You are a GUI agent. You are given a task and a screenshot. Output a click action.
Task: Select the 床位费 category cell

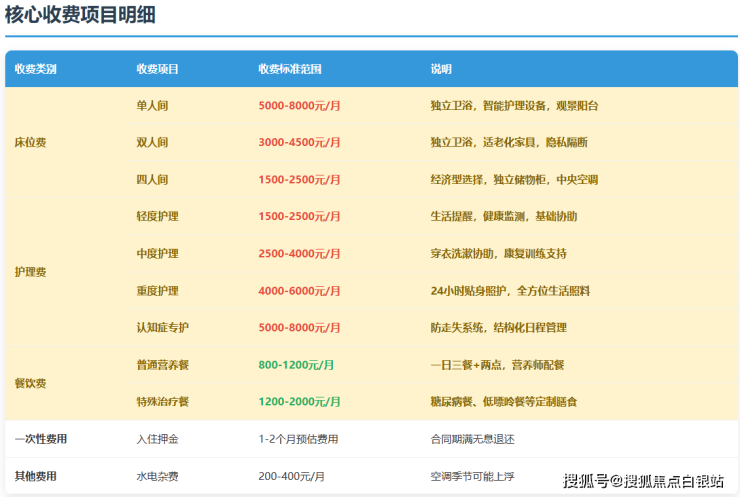pos(30,143)
